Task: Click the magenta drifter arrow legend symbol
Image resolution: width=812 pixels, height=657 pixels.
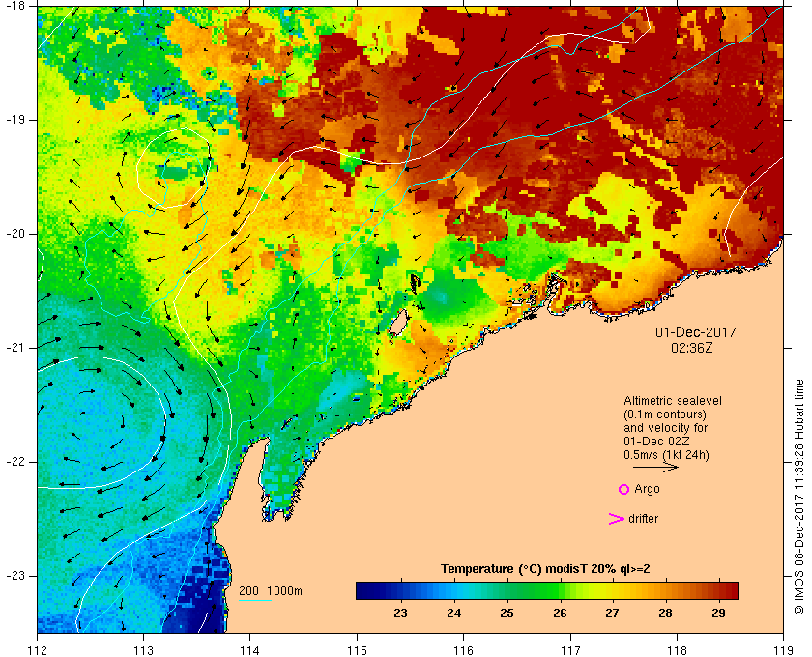Action: point(616,519)
